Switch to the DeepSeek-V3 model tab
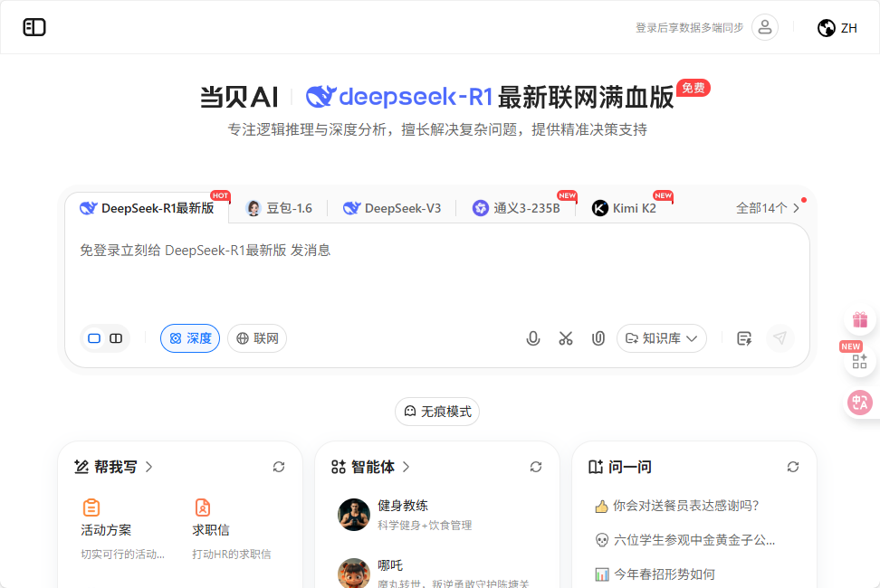 (392, 208)
